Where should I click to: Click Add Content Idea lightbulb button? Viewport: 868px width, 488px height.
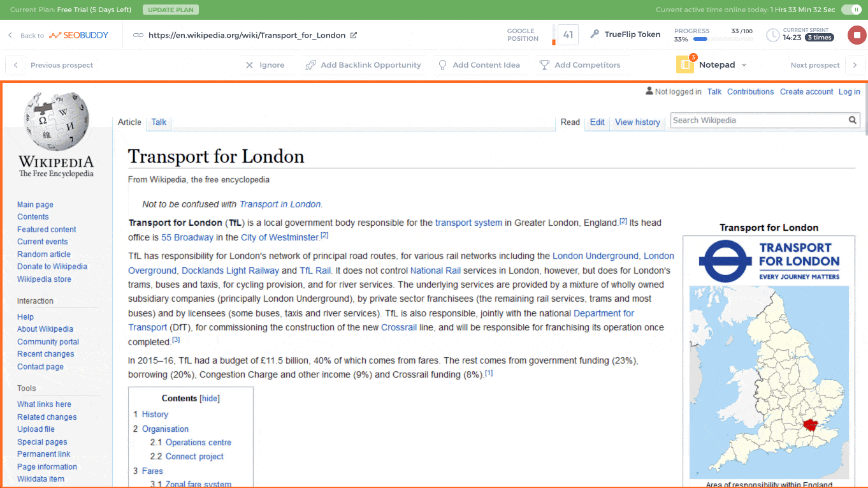[x=479, y=65]
